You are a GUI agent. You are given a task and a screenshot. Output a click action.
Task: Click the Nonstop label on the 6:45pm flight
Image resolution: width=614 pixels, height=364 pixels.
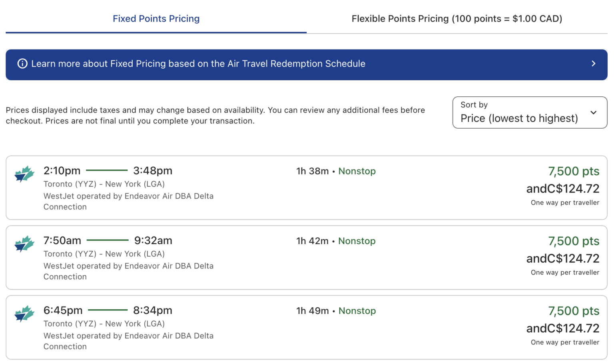pyautogui.click(x=357, y=310)
